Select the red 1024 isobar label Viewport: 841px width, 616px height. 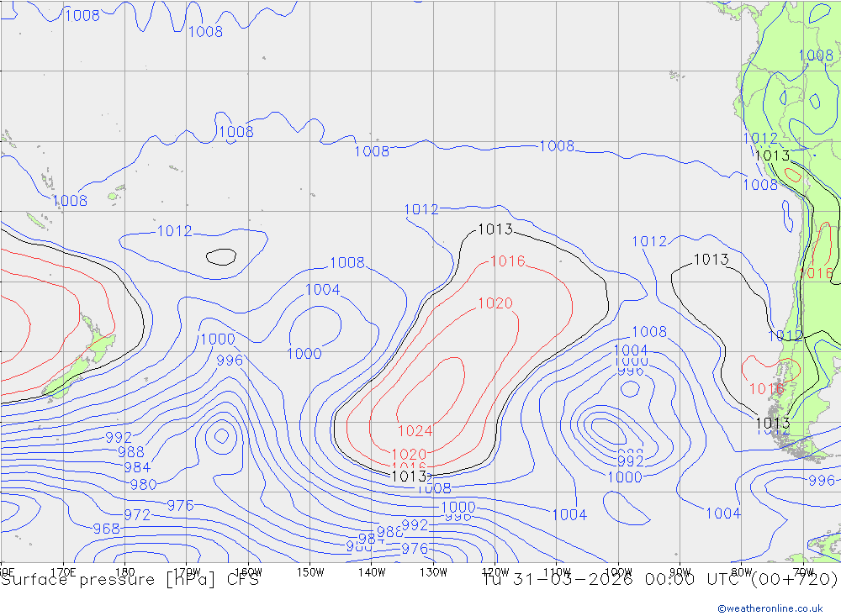[x=415, y=430]
